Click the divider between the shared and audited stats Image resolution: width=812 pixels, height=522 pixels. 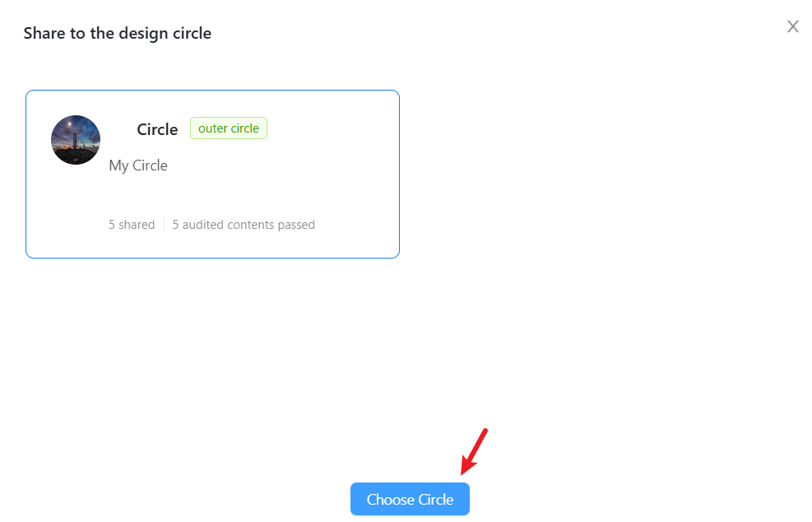(x=164, y=225)
